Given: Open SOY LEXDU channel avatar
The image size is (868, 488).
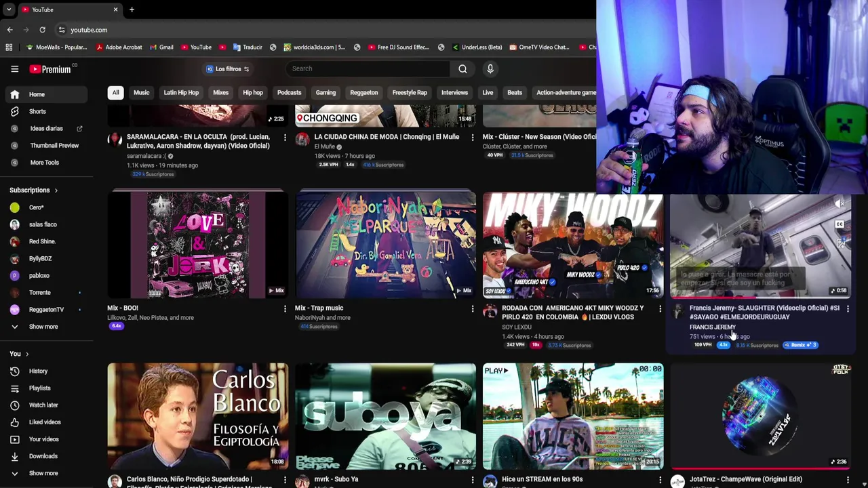Looking at the screenshot, I should point(490,311).
